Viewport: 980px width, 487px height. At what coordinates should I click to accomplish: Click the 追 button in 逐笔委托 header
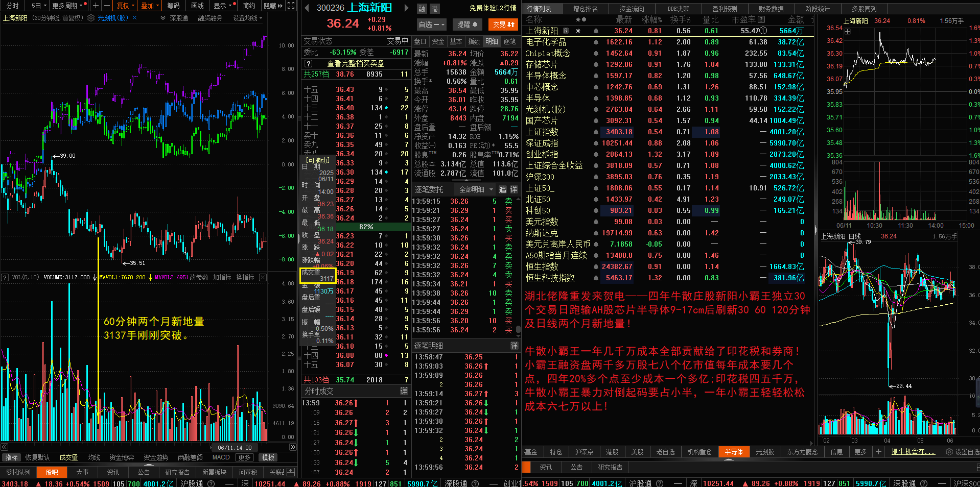click(502, 189)
